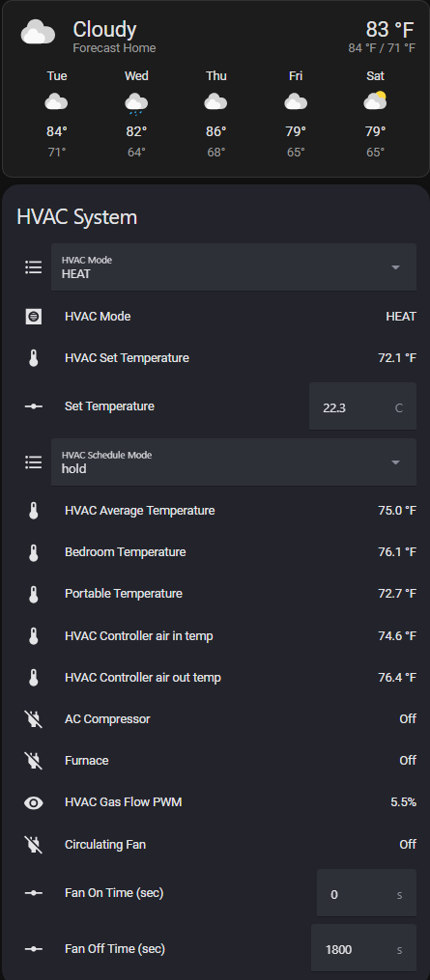Click the Fan Off Time (sec) label
The width and height of the screenshot is (430, 980).
tap(115, 949)
